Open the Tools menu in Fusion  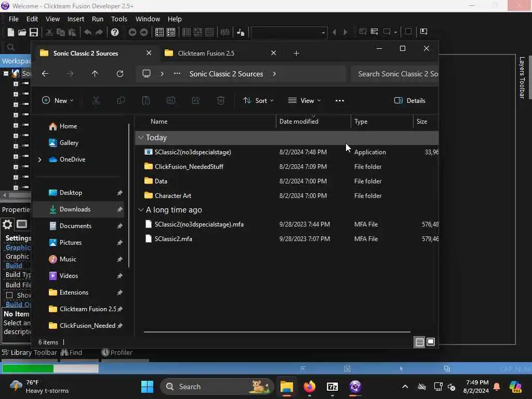click(x=119, y=19)
